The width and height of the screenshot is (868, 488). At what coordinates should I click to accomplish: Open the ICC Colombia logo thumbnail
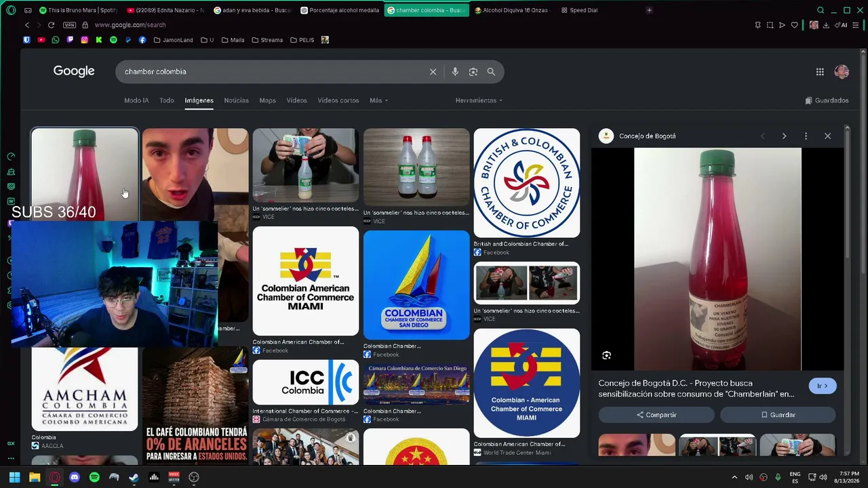pyautogui.click(x=306, y=382)
